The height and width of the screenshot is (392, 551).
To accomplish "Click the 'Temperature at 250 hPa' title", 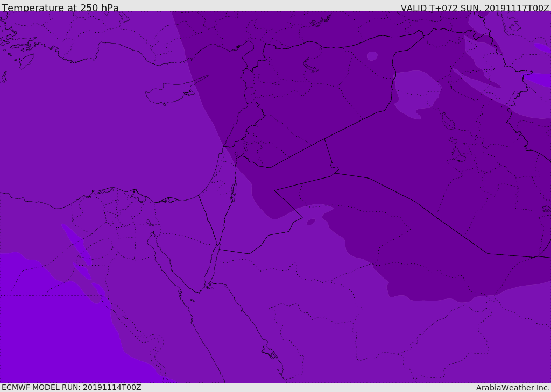I will (x=60, y=8).
